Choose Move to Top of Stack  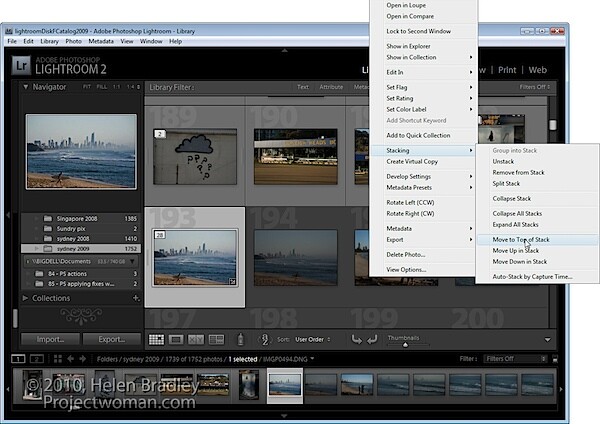click(536, 240)
